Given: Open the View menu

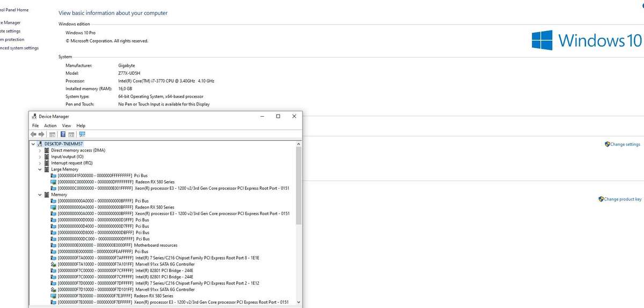Looking at the screenshot, I should click(x=67, y=126).
